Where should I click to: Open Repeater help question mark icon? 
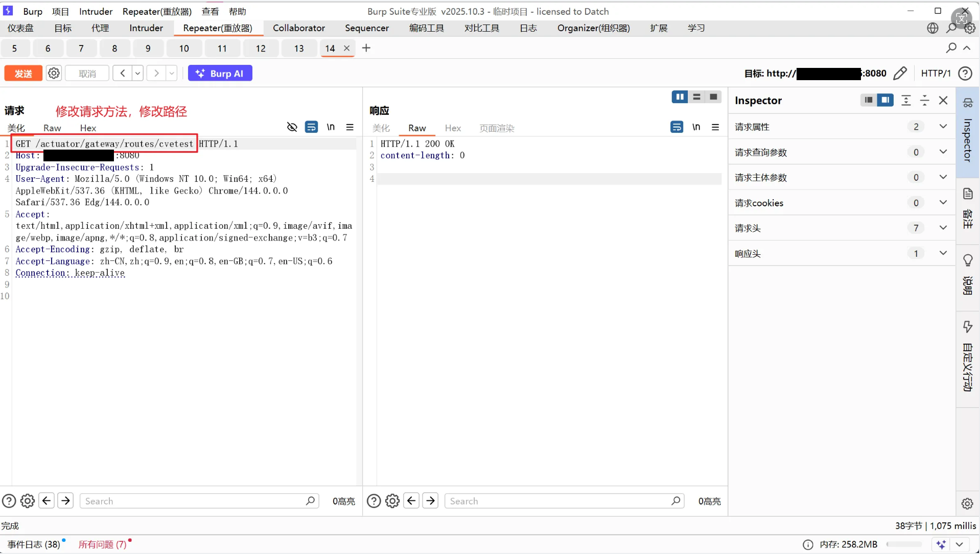[x=965, y=74]
